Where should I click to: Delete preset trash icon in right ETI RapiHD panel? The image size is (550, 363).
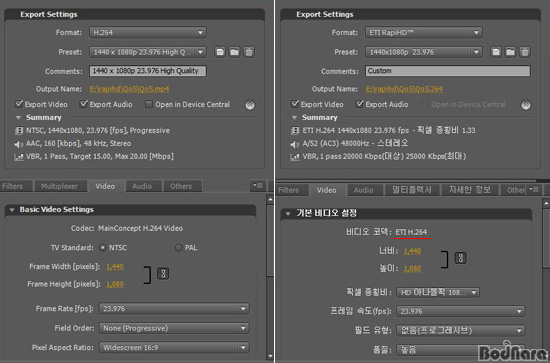(524, 52)
